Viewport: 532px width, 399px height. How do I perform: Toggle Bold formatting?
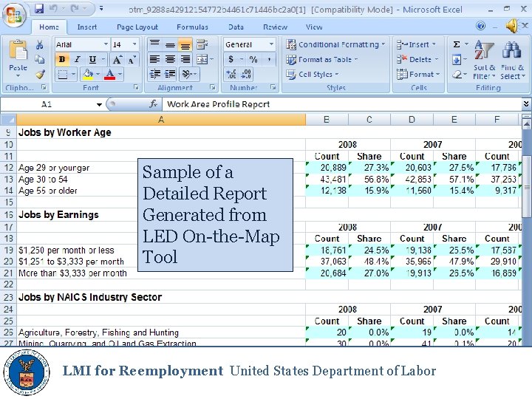[62, 60]
